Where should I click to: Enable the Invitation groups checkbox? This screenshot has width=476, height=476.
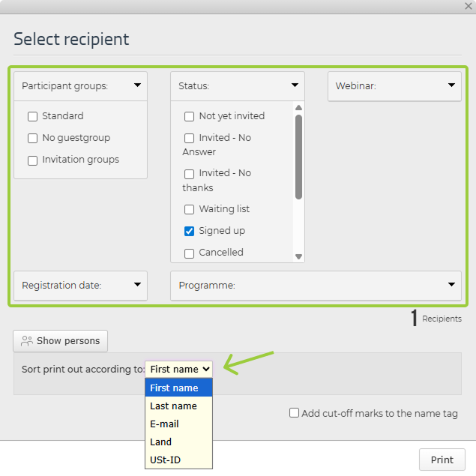click(32, 160)
